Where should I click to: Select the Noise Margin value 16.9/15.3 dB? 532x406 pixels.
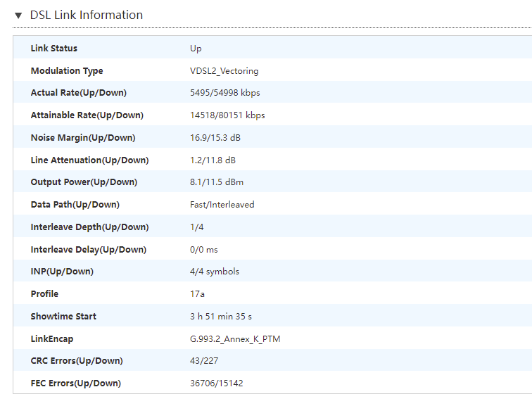pos(215,138)
